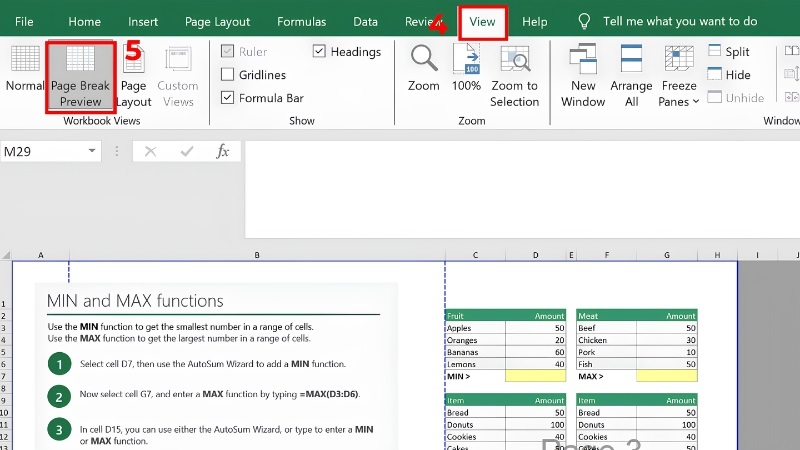Viewport: 800px width, 450px height.
Task: Click the MAX > label cell
Action: point(606,376)
